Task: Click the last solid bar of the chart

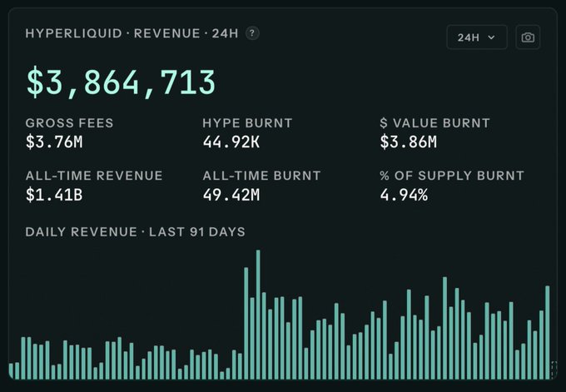Action: pos(547,332)
